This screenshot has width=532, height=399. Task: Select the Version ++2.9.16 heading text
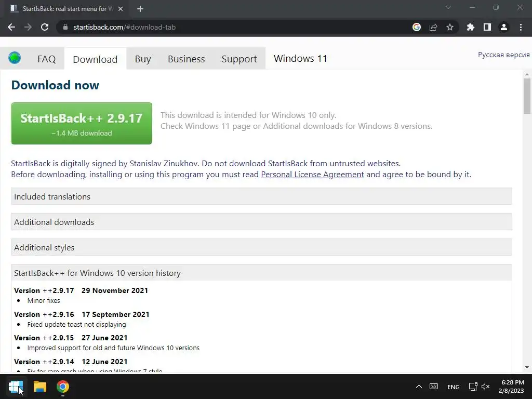tap(44, 314)
